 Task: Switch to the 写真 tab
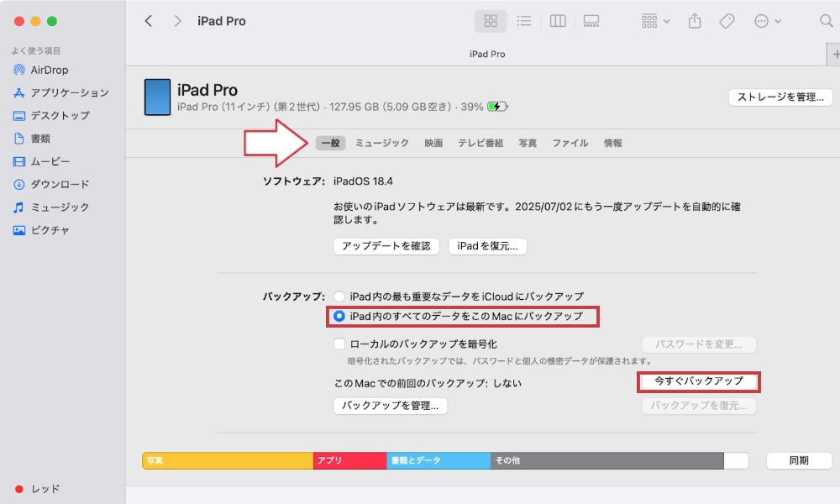(528, 143)
